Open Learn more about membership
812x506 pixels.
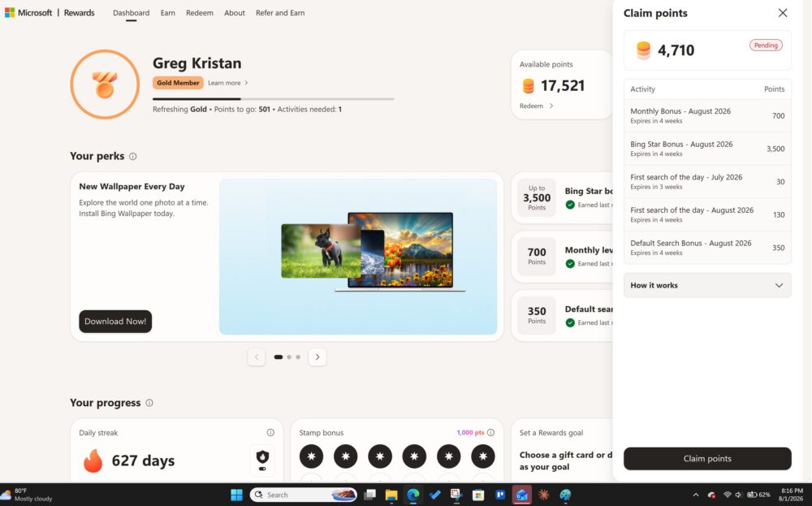(228, 83)
